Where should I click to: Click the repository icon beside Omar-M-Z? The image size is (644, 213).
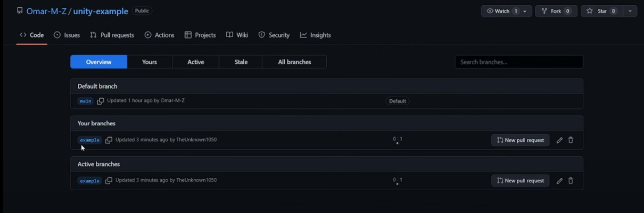[x=20, y=11]
